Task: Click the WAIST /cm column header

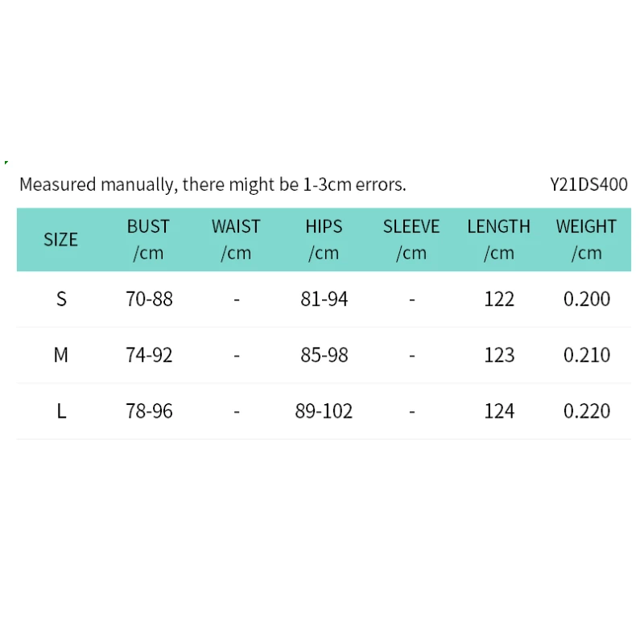Action: pos(236,239)
